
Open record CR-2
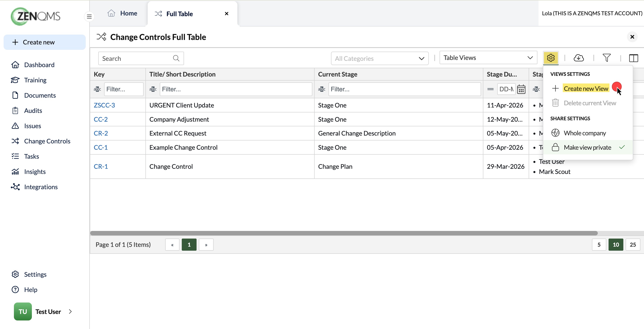coord(101,133)
